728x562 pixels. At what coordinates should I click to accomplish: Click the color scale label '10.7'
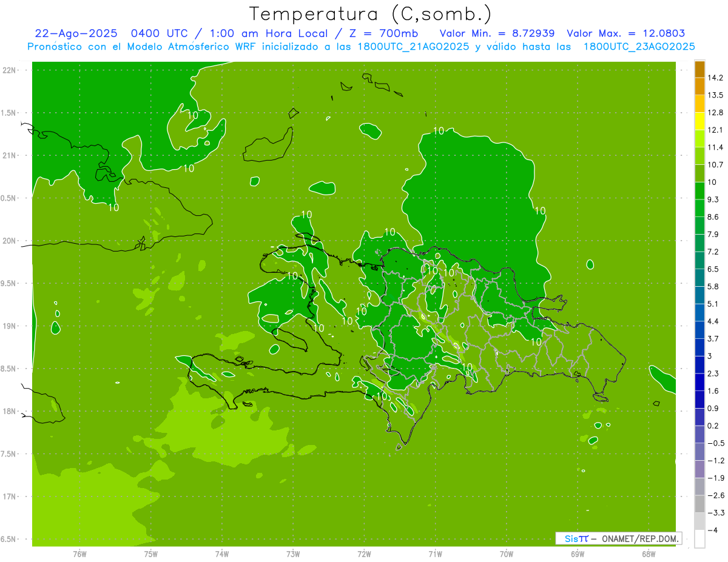click(x=715, y=165)
